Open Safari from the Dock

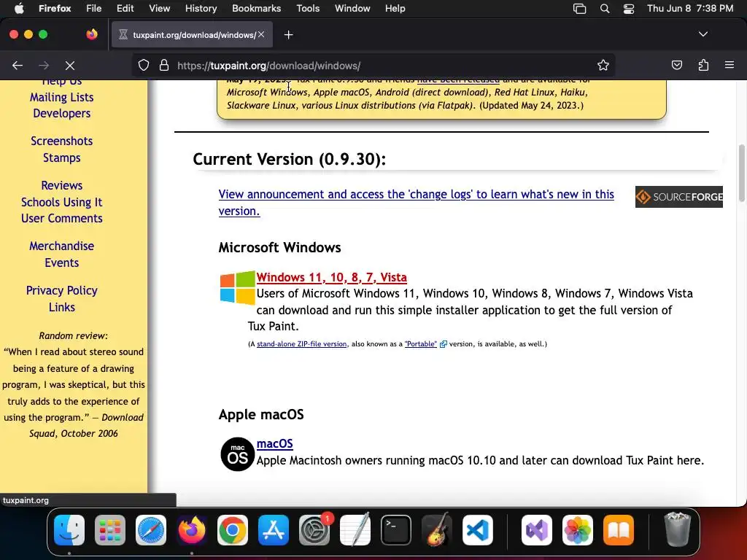[151, 530]
